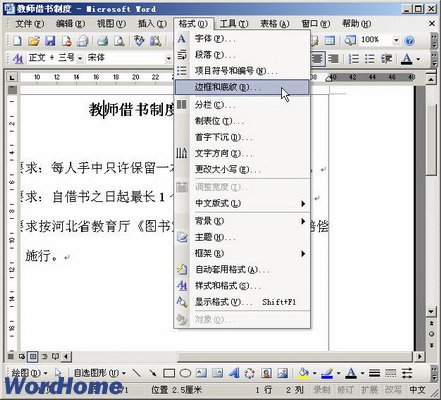Insert a diagram or organization chart icon

(x=250, y=373)
